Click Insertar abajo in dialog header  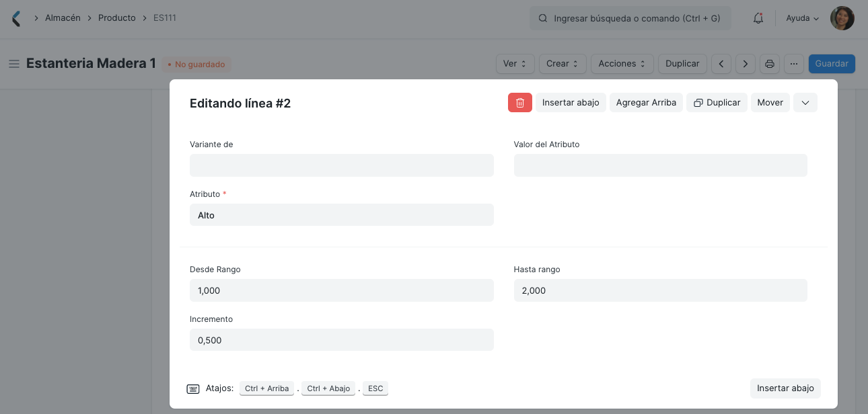point(571,102)
